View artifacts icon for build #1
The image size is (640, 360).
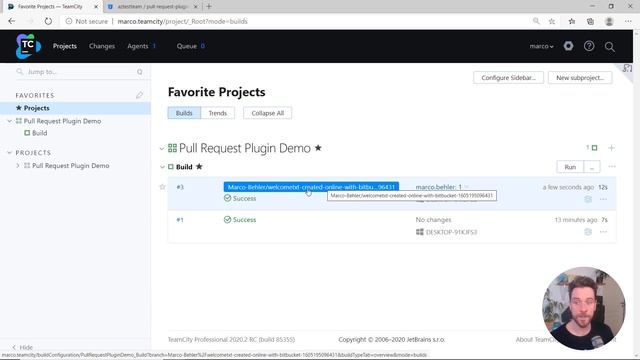(588, 232)
